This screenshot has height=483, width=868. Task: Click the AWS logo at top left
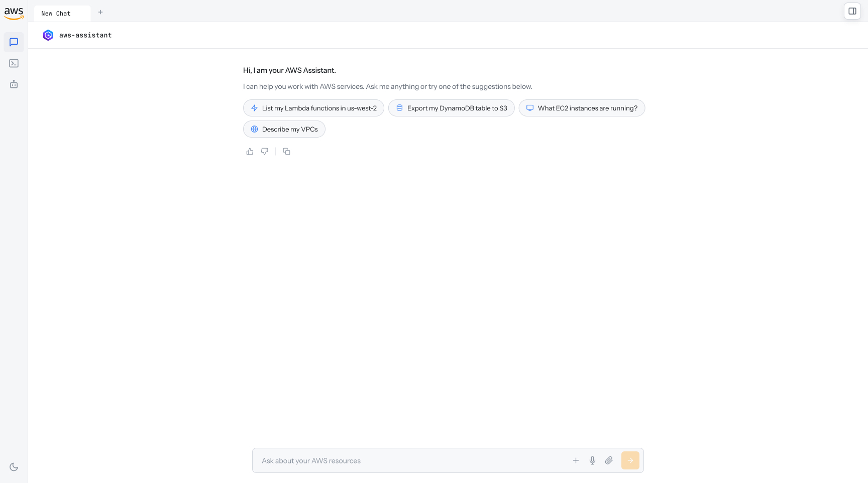[14, 13]
